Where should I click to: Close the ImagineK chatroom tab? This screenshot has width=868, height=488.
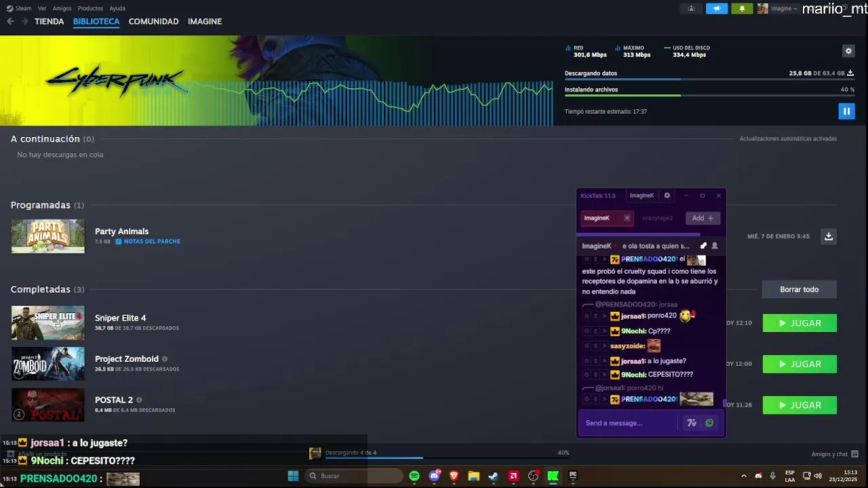pyautogui.click(x=627, y=218)
